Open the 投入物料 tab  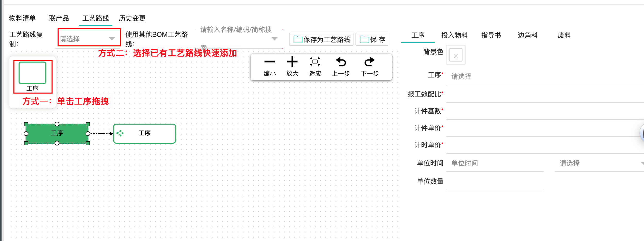pyautogui.click(x=454, y=35)
